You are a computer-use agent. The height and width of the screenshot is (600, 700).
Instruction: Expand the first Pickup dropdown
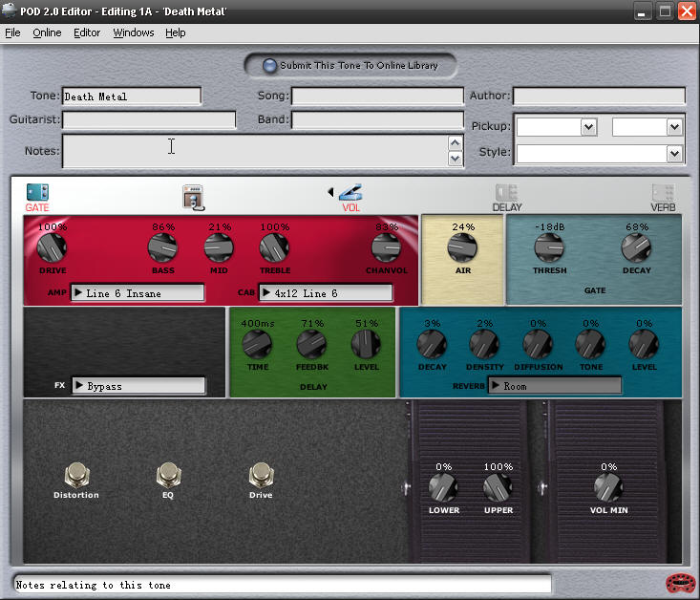tap(588, 127)
